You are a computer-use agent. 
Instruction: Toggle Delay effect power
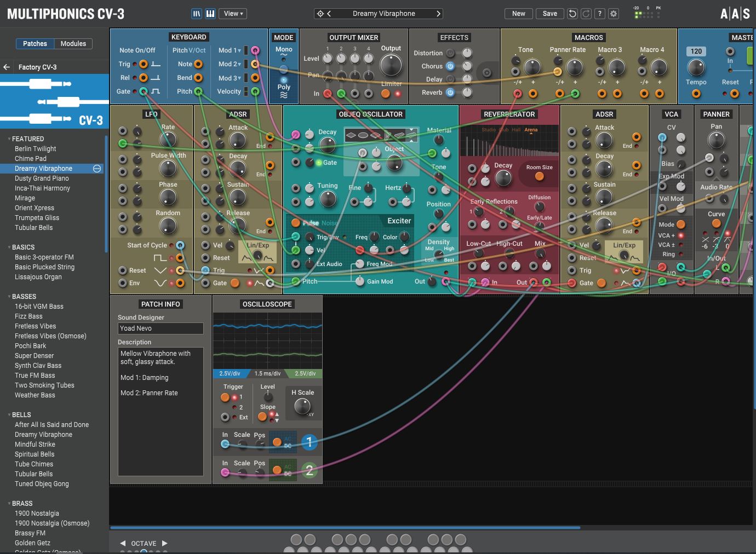[x=450, y=79]
